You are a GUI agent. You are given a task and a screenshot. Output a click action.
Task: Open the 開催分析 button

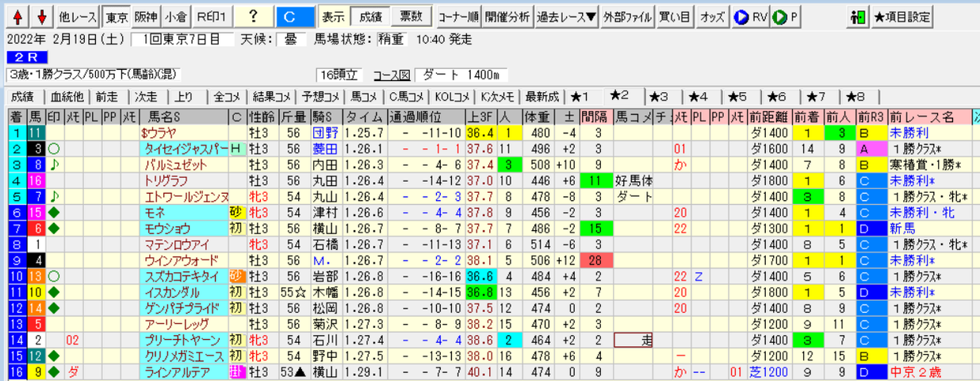click(x=507, y=16)
